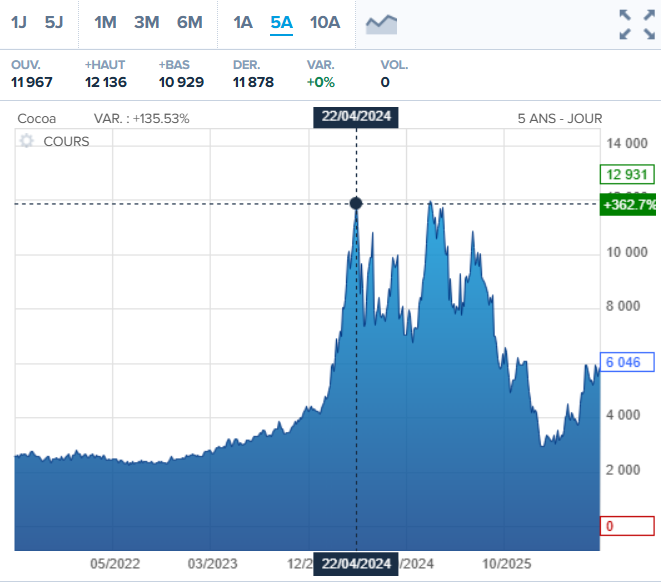The image size is (661, 582).
Task: Choose the 6M time range
Action: point(190,22)
